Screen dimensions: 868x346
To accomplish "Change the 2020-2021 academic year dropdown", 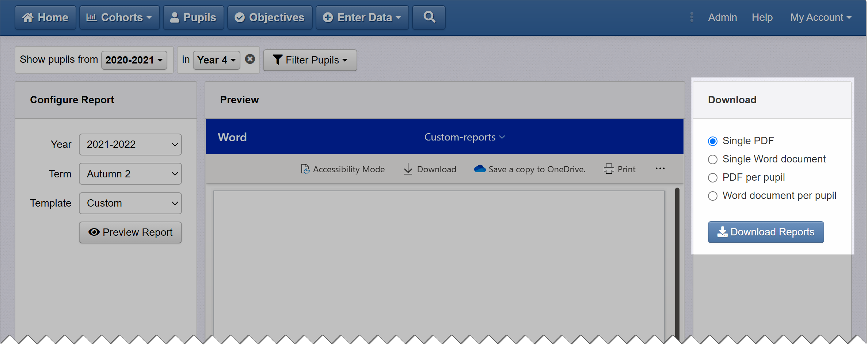I will coord(134,60).
